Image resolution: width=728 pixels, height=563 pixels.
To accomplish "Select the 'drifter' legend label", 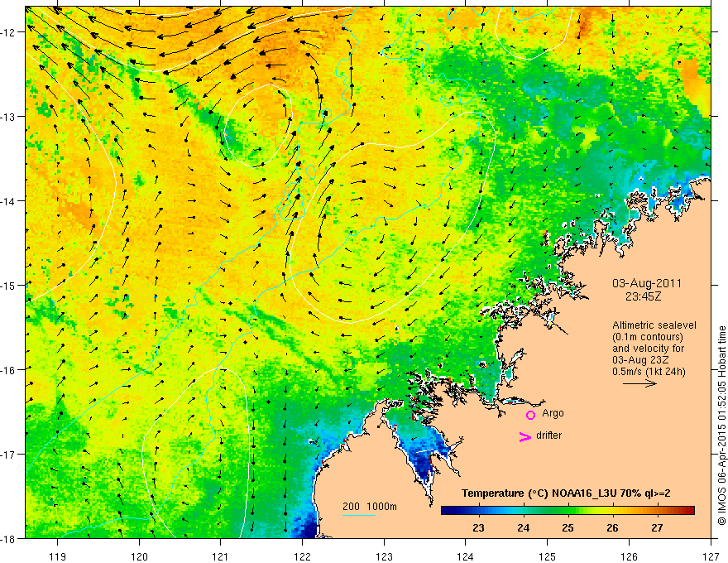I will 548,435.
